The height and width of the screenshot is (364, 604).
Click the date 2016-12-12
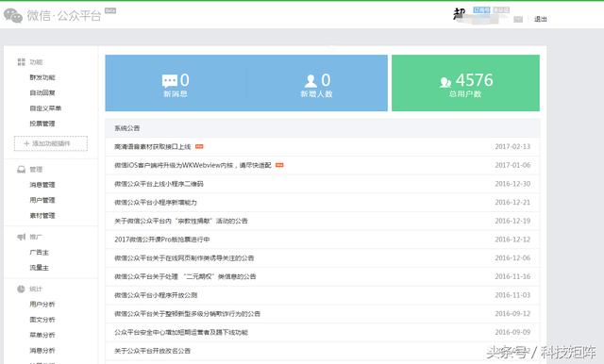(512, 240)
